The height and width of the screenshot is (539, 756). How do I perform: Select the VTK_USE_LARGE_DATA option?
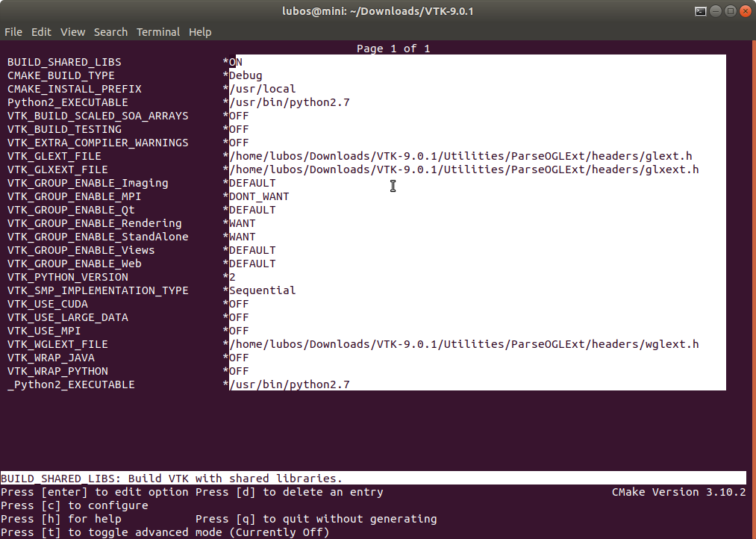(67, 318)
